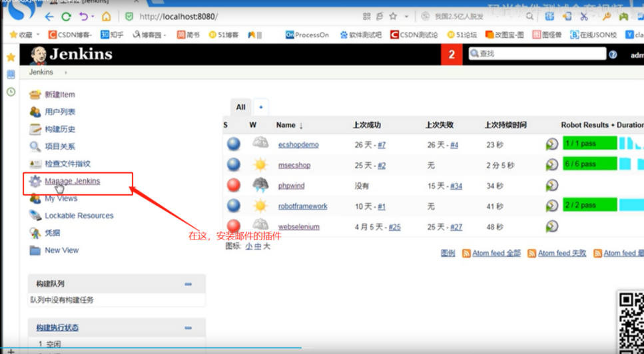
Task: Open the ProcessOn bookmark
Action: (x=307, y=35)
